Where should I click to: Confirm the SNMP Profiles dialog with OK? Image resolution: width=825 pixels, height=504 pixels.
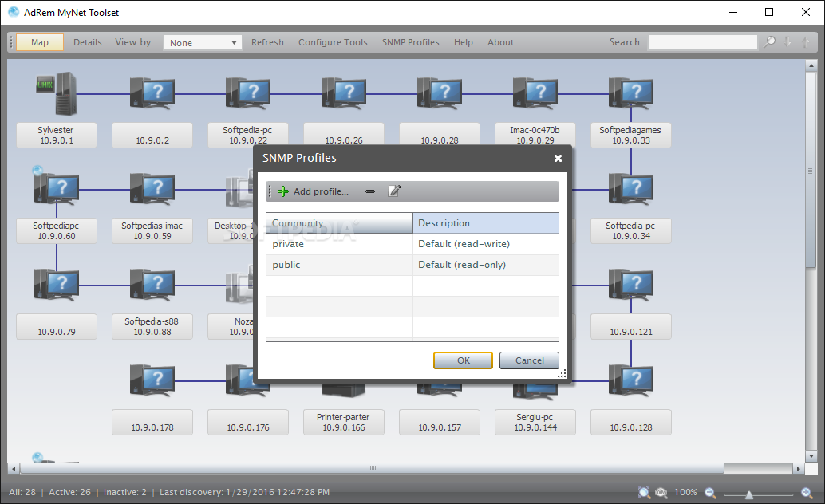coord(463,360)
